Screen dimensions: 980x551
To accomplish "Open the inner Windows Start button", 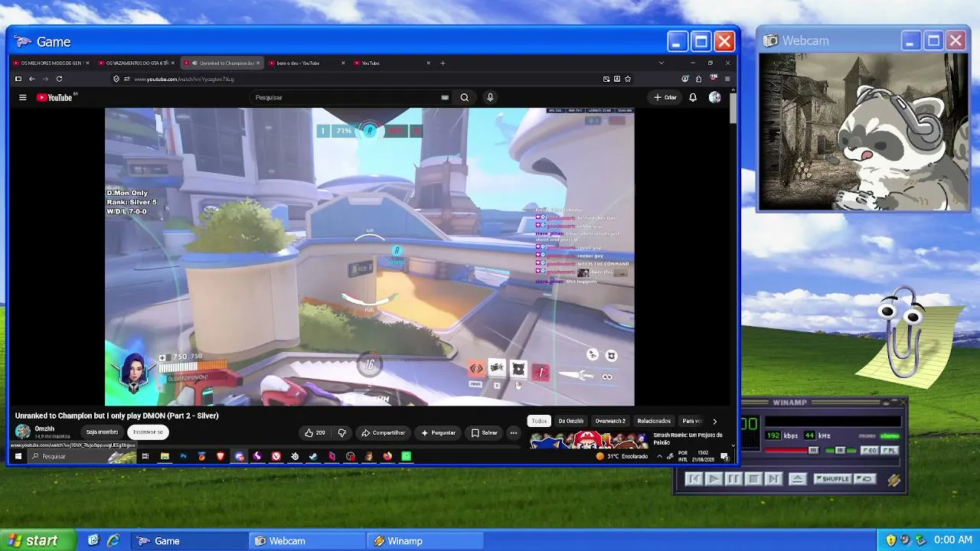I will [x=18, y=456].
